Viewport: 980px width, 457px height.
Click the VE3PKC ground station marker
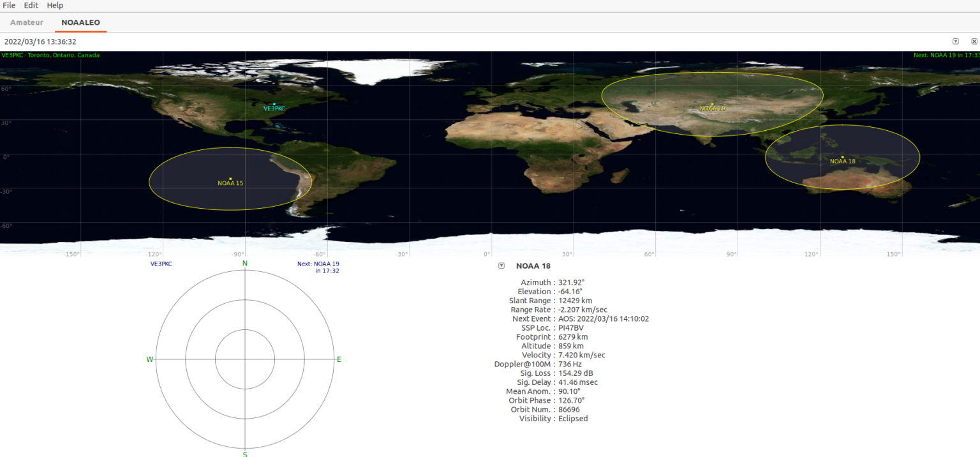(x=274, y=103)
